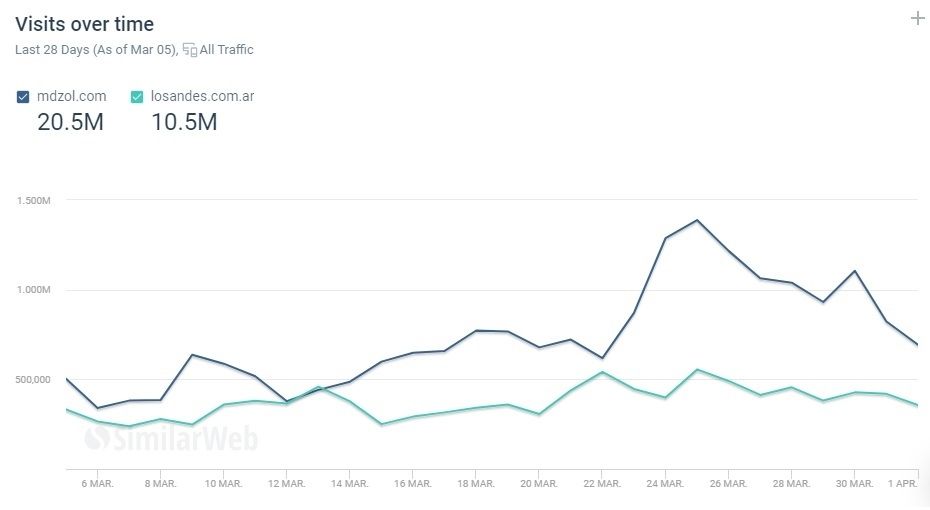Click the "1.000M" y-axis label

coord(34,290)
